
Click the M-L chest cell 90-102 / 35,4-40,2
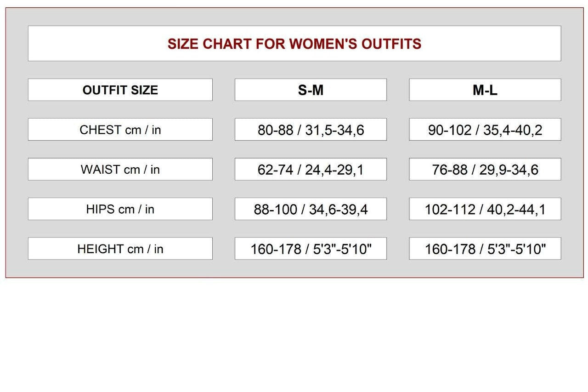point(485,130)
